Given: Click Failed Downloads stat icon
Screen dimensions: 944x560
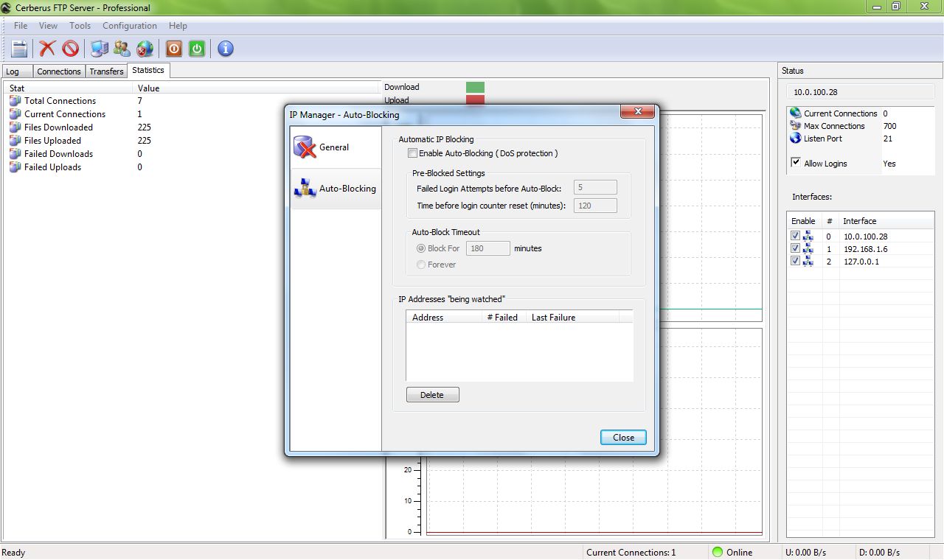Looking at the screenshot, I should pos(15,154).
